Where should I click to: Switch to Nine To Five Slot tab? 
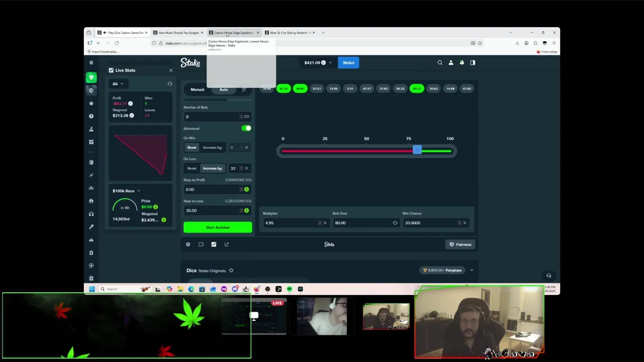pos(290,33)
